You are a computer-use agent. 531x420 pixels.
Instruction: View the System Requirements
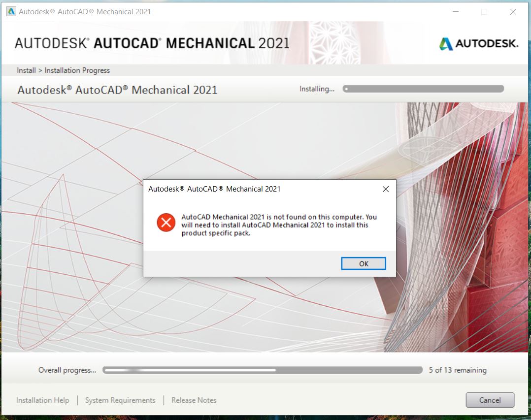click(x=120, y=400)
